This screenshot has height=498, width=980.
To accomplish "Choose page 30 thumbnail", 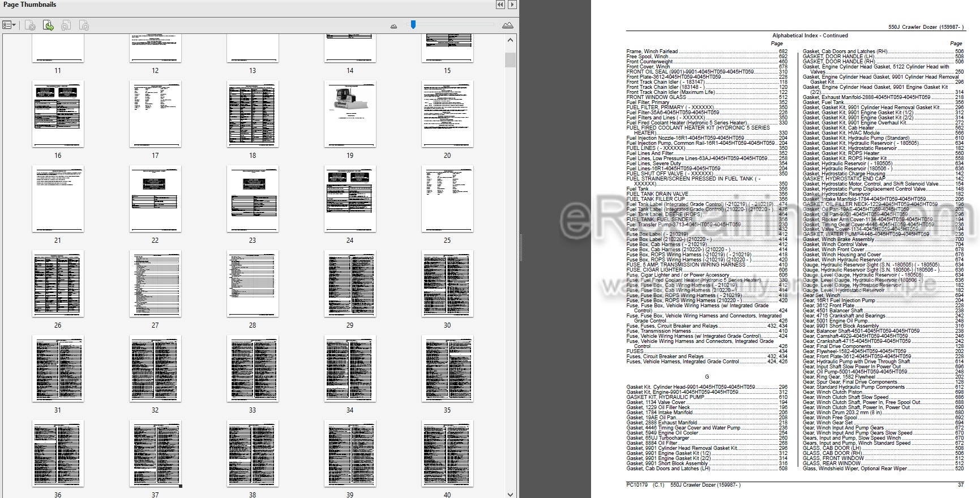I will [x=447, y=284].
